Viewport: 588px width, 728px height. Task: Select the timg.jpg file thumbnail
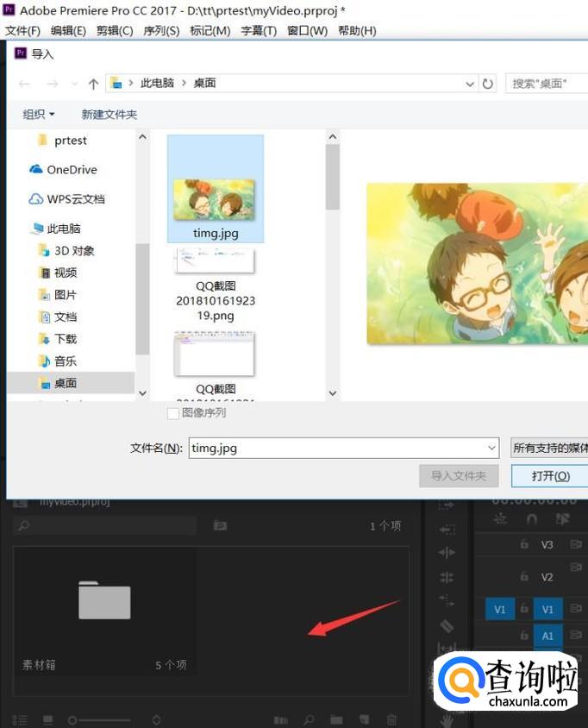216,189
